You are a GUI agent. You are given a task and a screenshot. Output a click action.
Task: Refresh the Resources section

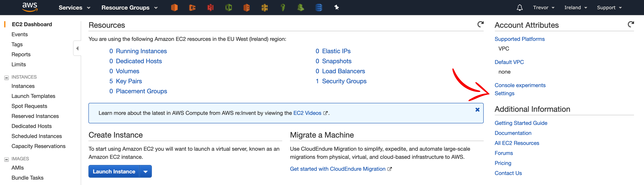[x=480, y=24]
